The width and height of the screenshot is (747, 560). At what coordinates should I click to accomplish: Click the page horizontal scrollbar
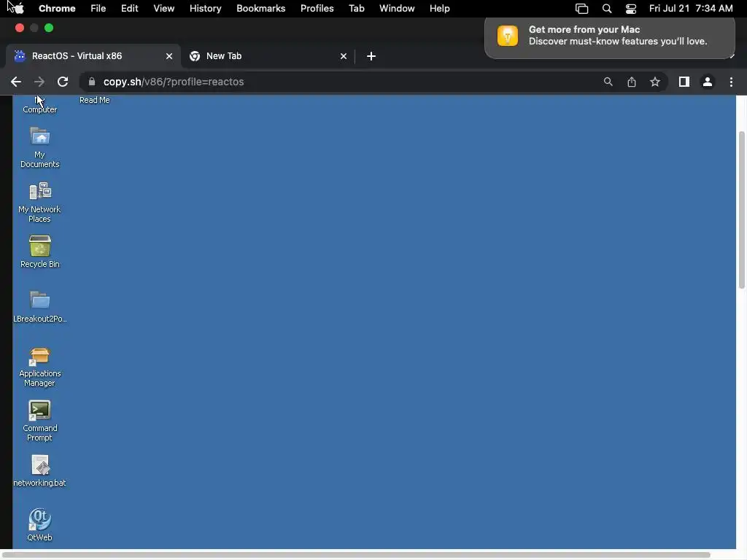[355, 555]
